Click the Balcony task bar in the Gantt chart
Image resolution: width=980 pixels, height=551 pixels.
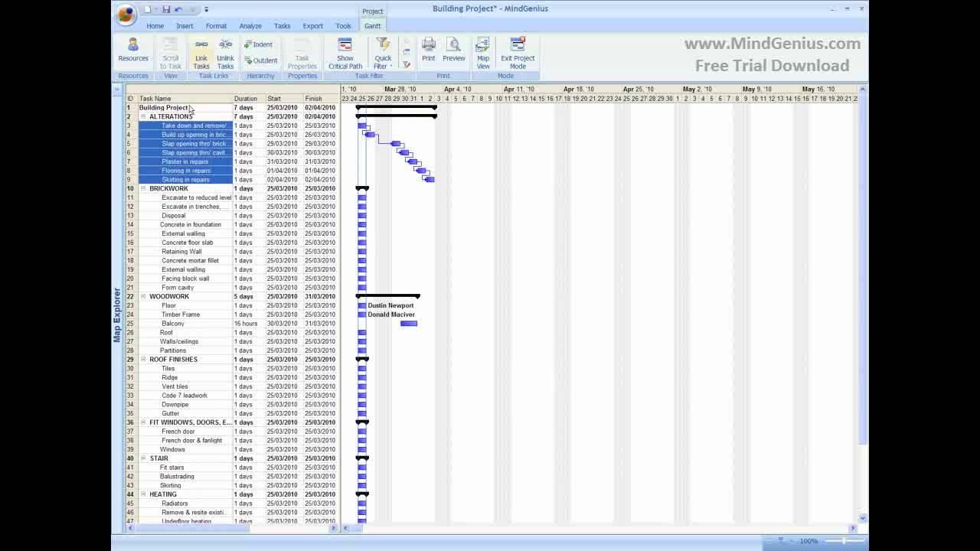coord(409,324)
